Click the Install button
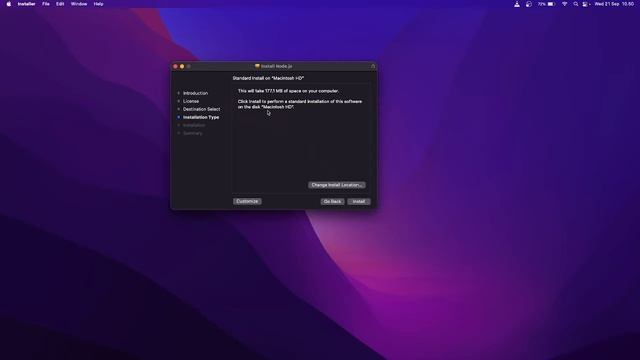 pos(359,202)
